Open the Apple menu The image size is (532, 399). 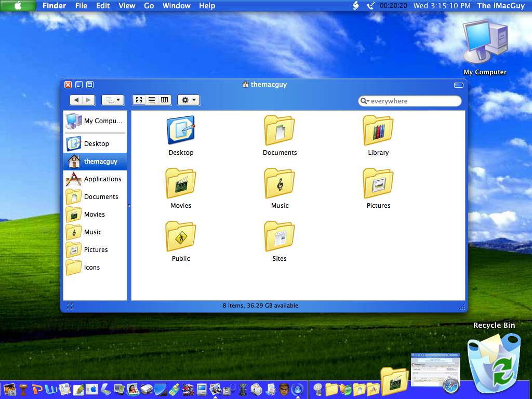18,6
